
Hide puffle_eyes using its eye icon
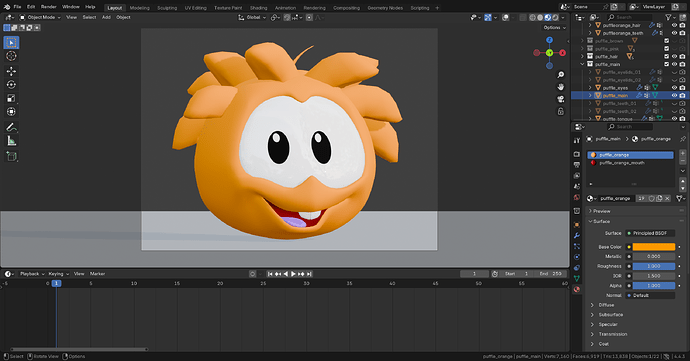click(674, 88)
